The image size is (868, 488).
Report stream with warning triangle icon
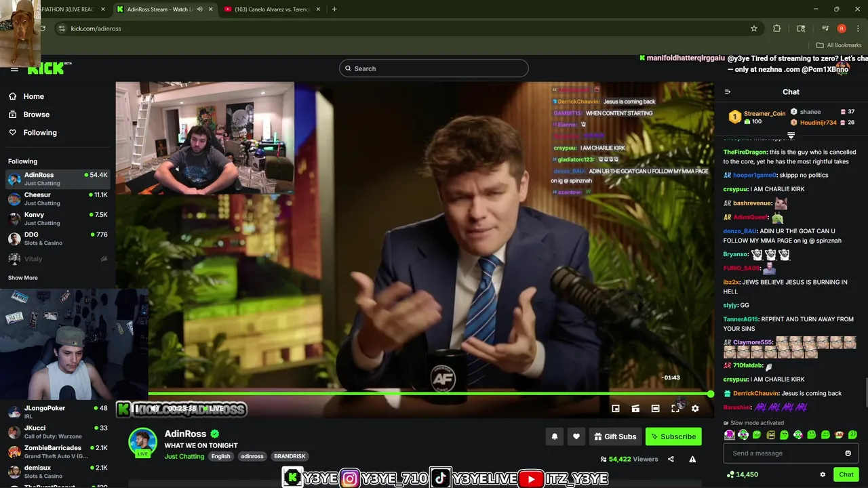click(x=692, y=459)
